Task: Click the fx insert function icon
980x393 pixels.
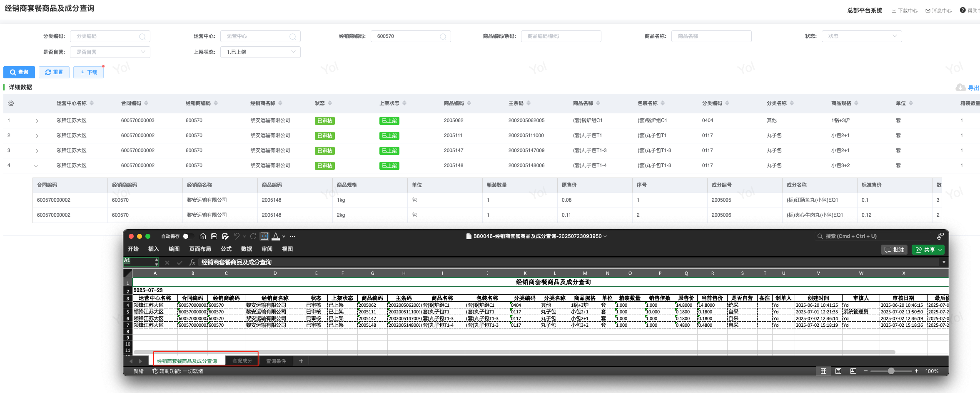Action: coord(192,262)
